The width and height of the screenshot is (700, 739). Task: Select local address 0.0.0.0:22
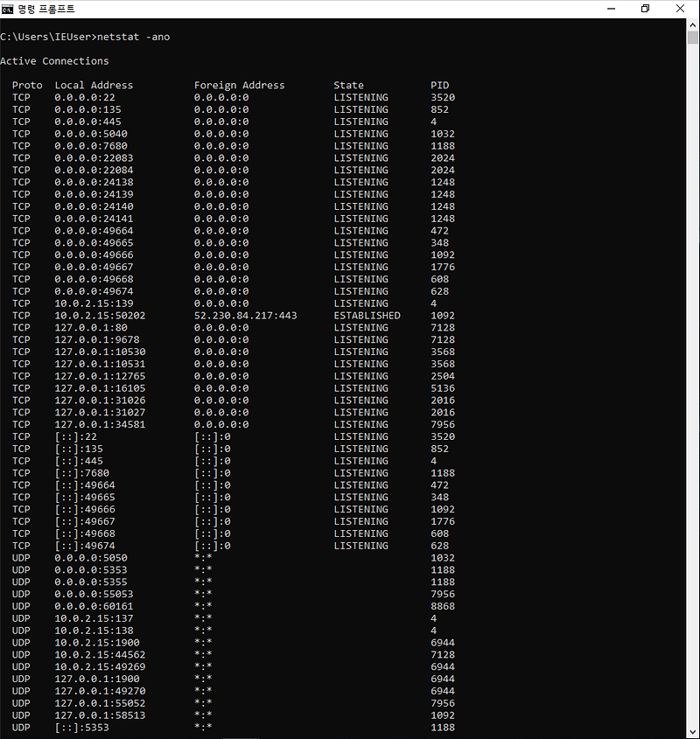coord(84,97)
